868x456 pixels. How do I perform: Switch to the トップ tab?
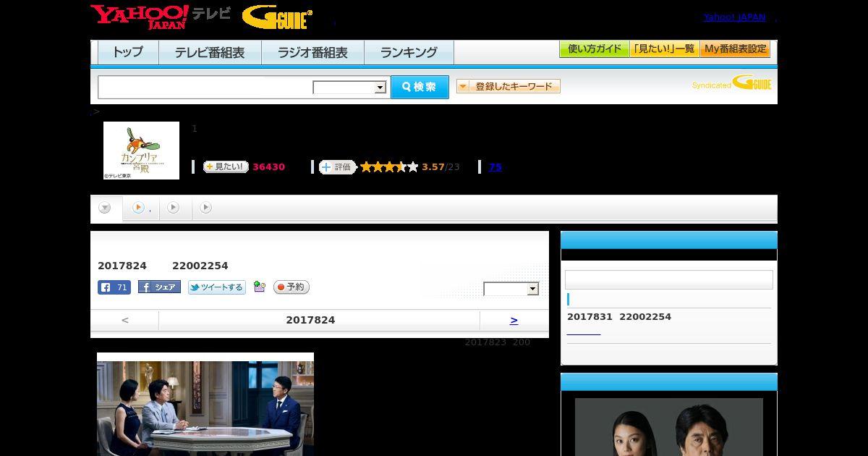tap(128, 53)
